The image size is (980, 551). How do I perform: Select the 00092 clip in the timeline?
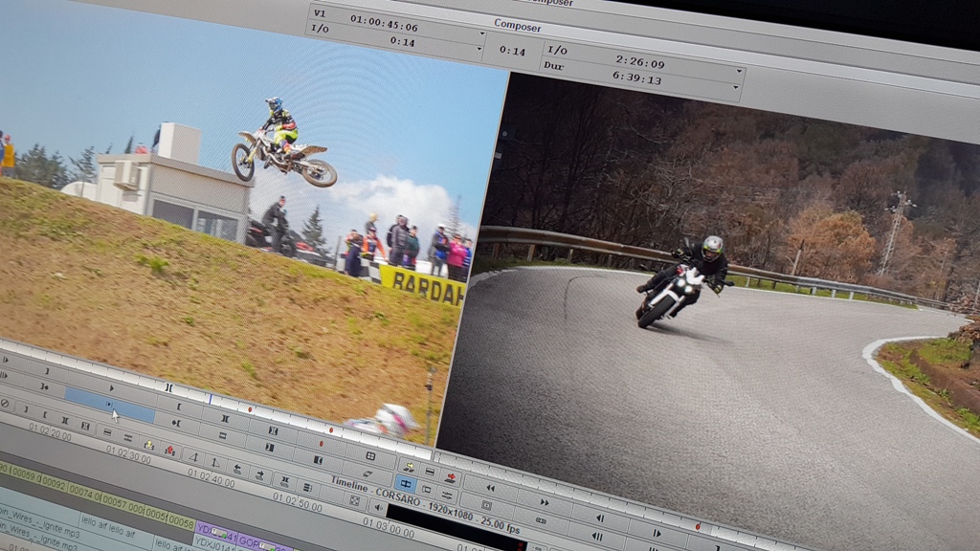(x=54, y=483)
